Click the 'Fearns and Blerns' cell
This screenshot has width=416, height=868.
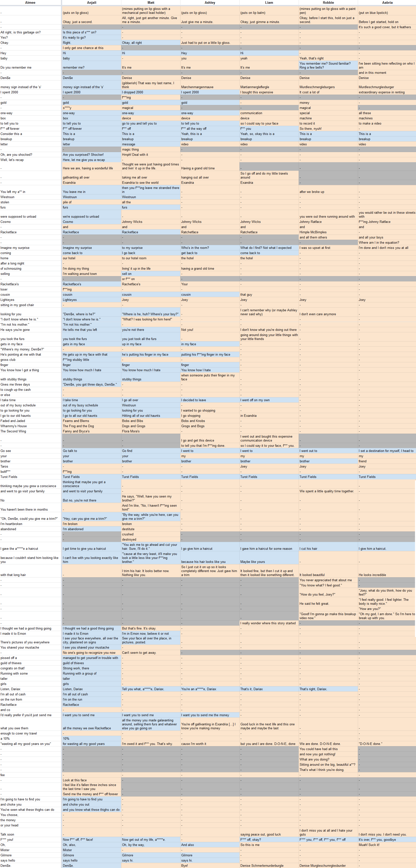(92, 421)
